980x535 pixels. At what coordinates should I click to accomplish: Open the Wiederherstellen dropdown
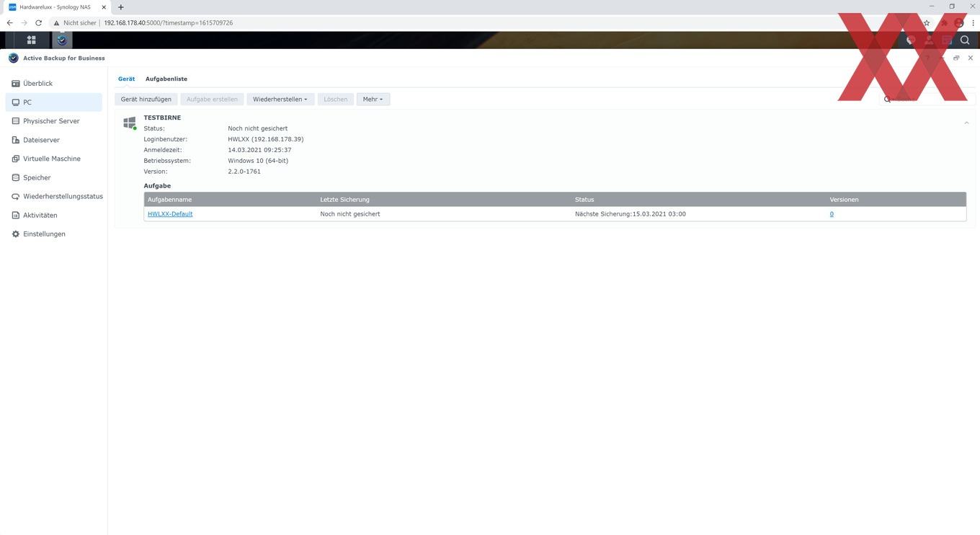tap(280, 99)
